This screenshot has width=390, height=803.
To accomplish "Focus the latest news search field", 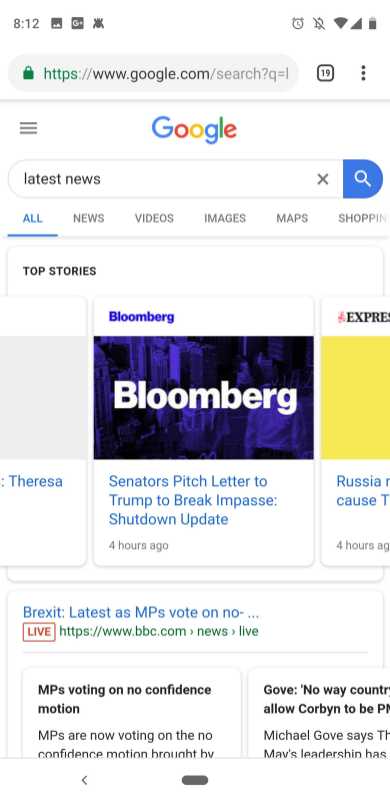I will [164, 179].
